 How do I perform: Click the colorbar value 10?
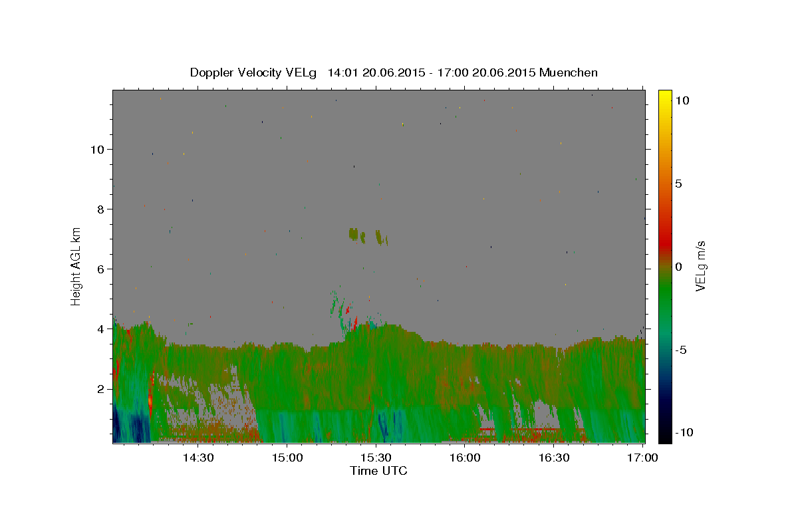click(x=682, y=100)
